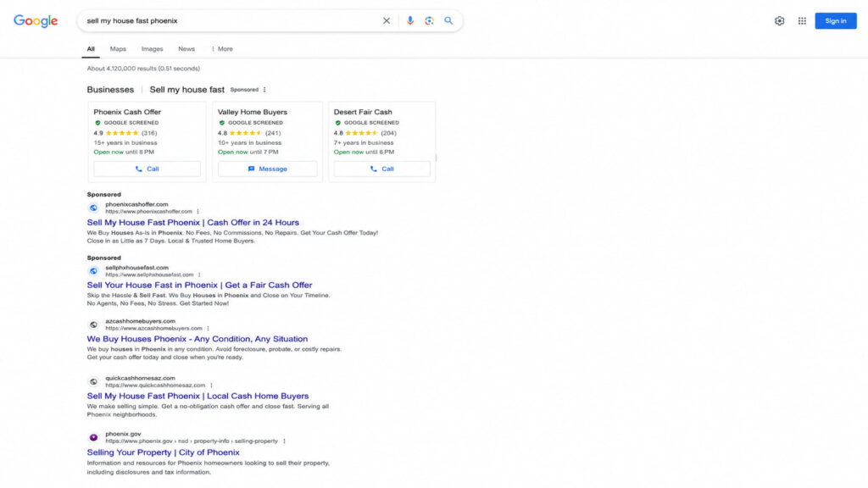Click the '7+ years in business' text
Image resolution: width=868 pixels, height=488 pixels.
click(363, 142)
